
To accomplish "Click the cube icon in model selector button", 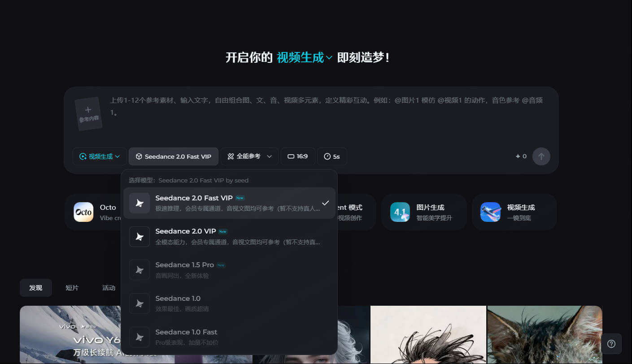I will (139, 156).
